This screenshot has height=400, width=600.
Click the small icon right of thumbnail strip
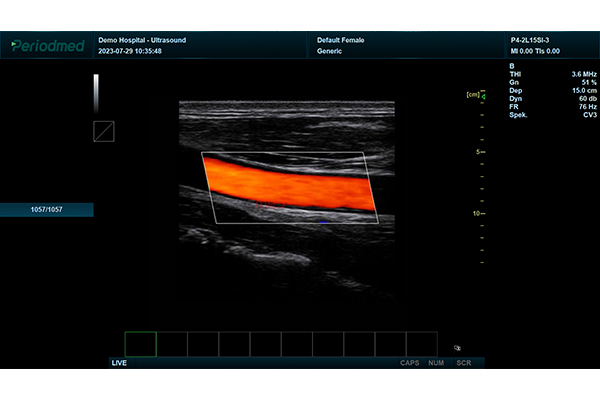coord(457,348)
